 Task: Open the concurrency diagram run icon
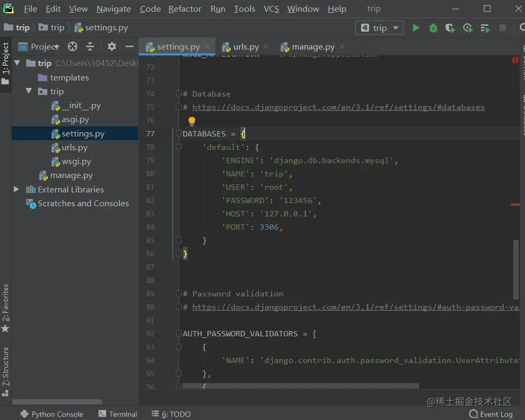tap(485, 28)
